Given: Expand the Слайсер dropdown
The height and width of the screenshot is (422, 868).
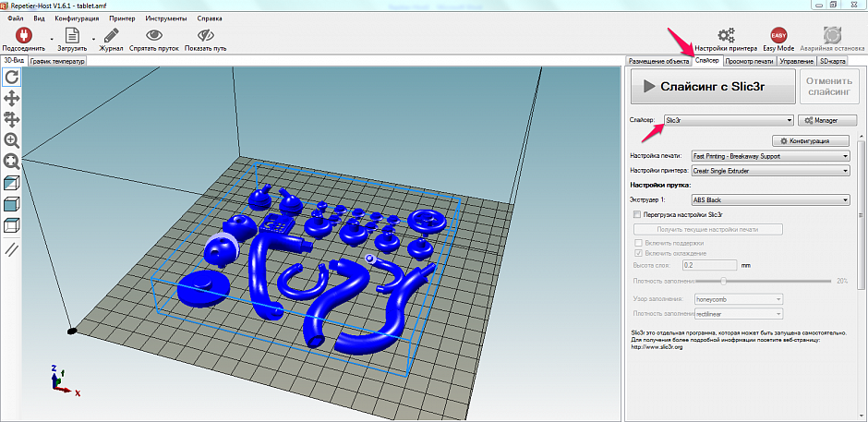Looking at the screenshot, I should coord(728,120).
